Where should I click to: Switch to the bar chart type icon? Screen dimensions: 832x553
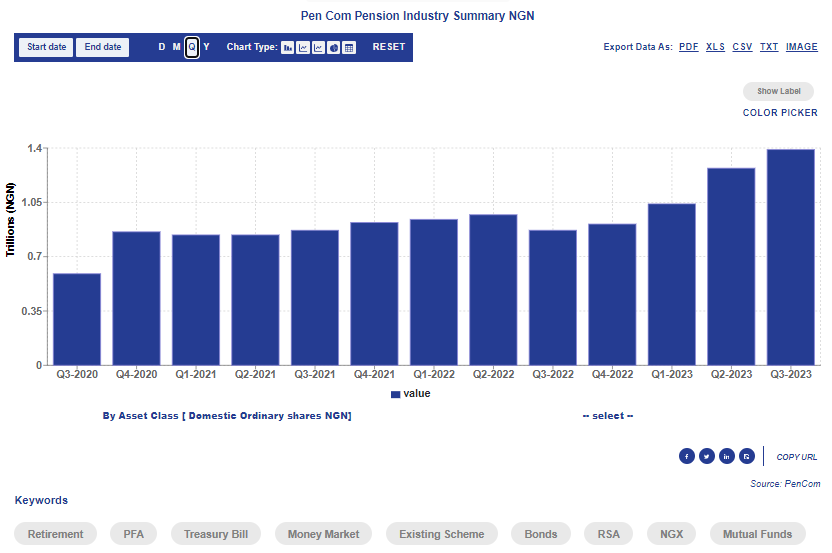click(x=288, y=48)
